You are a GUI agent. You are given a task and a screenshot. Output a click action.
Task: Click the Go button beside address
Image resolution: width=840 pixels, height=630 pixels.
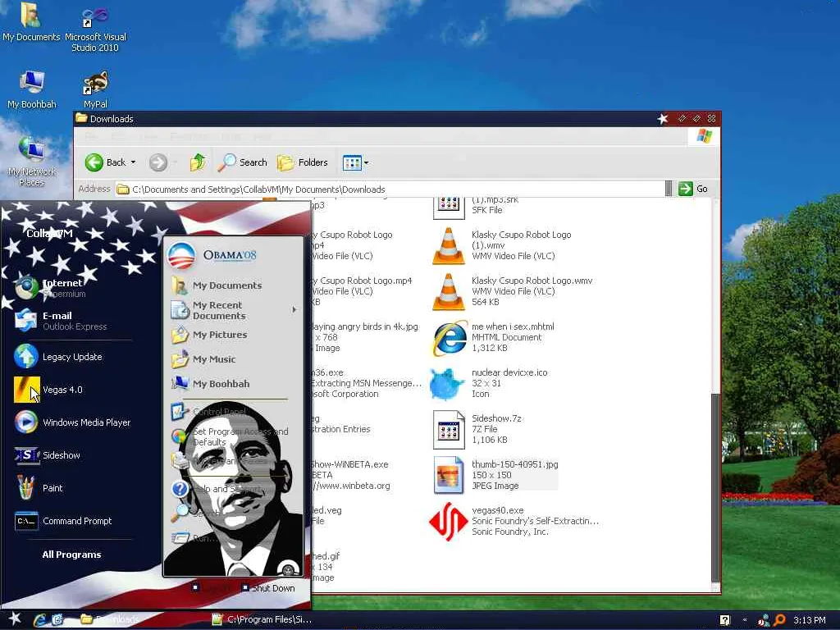pyautogui.click(x=693, y=189)
